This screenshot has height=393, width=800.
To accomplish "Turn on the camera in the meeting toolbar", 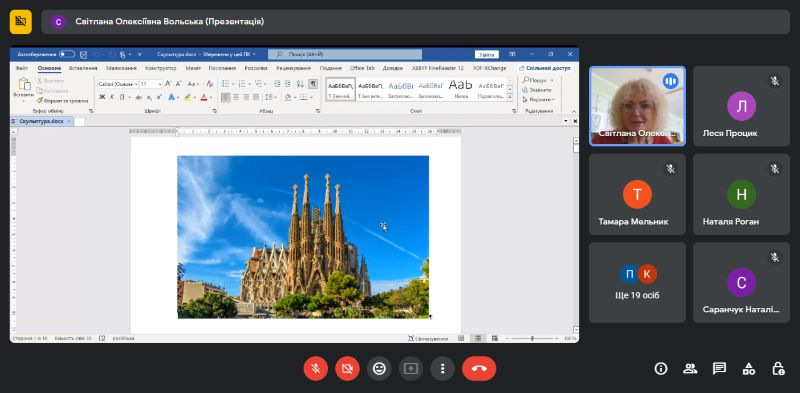I will (347, 369).
